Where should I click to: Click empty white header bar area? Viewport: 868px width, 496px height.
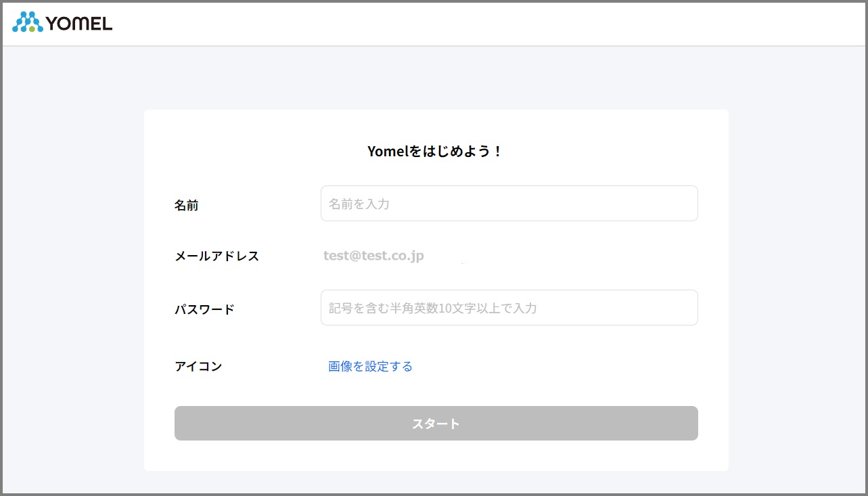(x=474, y=24)
